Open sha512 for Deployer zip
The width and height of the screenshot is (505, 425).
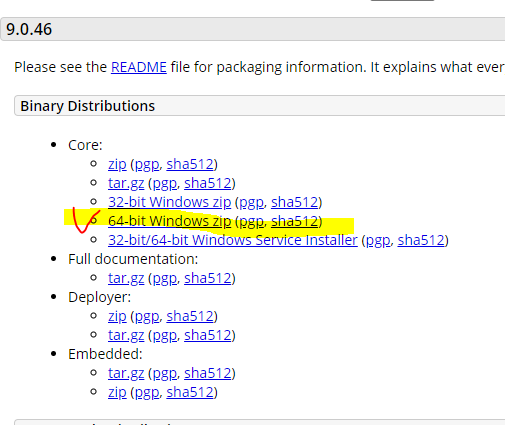pyautogui.click(x=190, y=316)
